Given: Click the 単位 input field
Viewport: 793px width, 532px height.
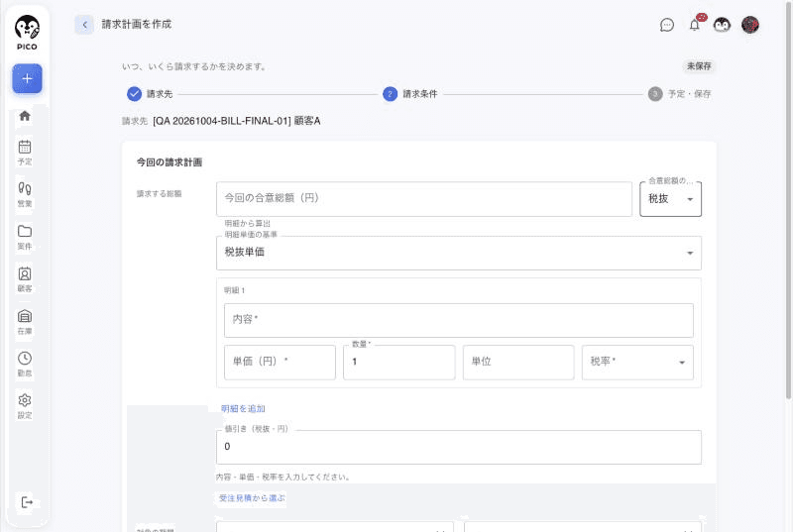Looking at the screenshot, I should coord(518,362).
